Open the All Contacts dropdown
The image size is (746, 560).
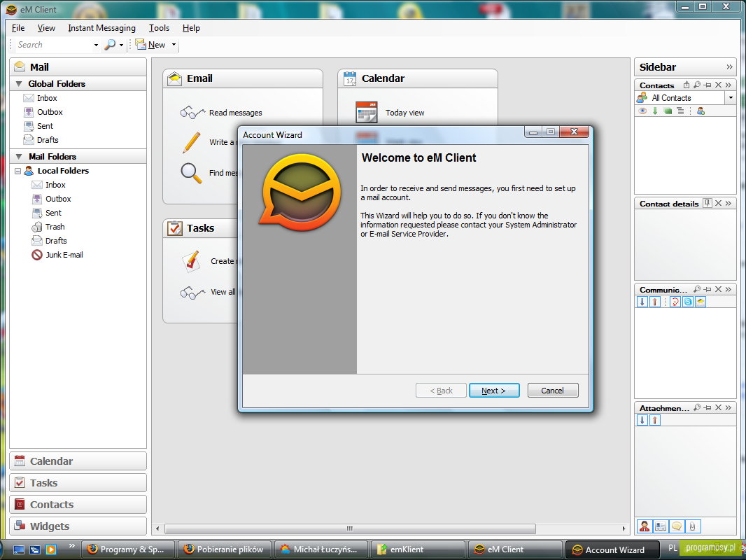[731, 97]
